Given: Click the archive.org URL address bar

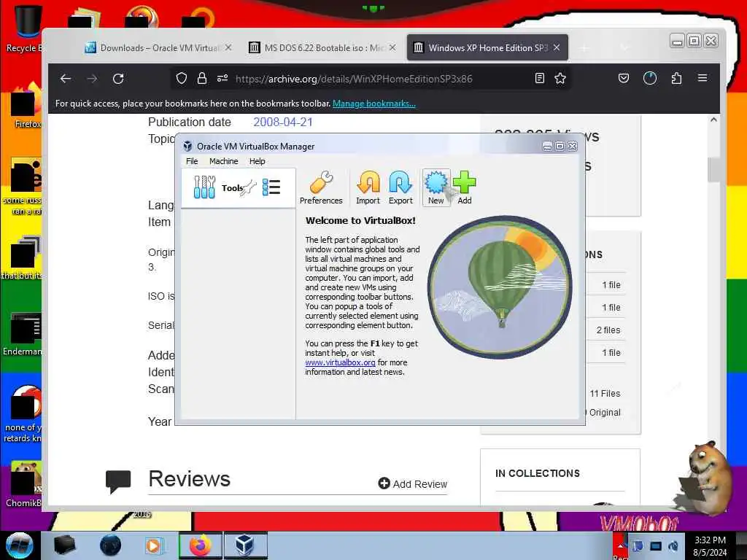Looking at the screenshot, I should click(x=371, y=79).
